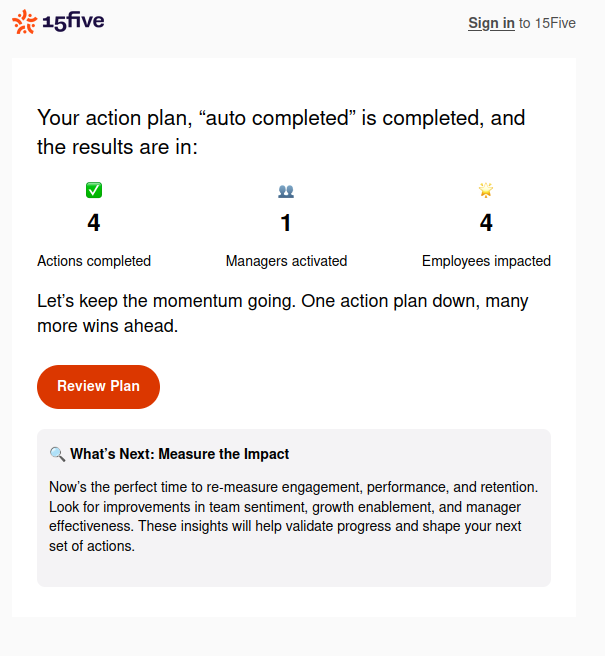
Task: Click the two-people managers emoji icon
Action: click(286, 191)
